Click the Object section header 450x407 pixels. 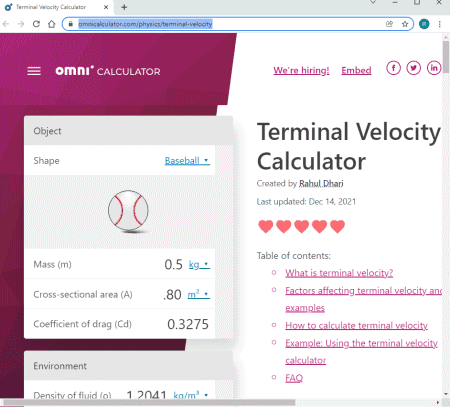point(128,131)
